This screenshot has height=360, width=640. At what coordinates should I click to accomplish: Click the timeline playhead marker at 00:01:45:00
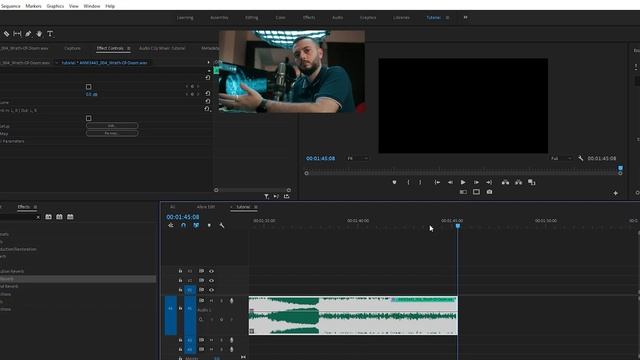[458, 226]
